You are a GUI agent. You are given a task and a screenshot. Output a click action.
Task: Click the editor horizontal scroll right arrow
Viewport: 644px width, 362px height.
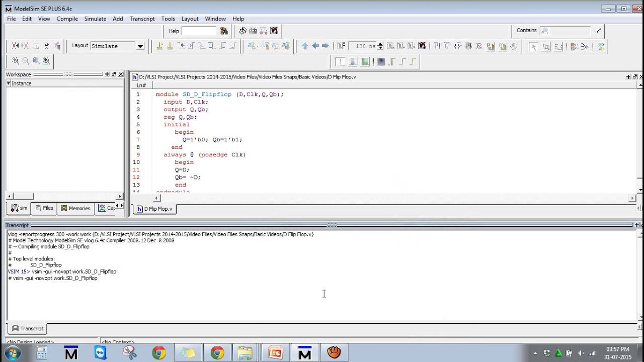(x=633, y=199)
